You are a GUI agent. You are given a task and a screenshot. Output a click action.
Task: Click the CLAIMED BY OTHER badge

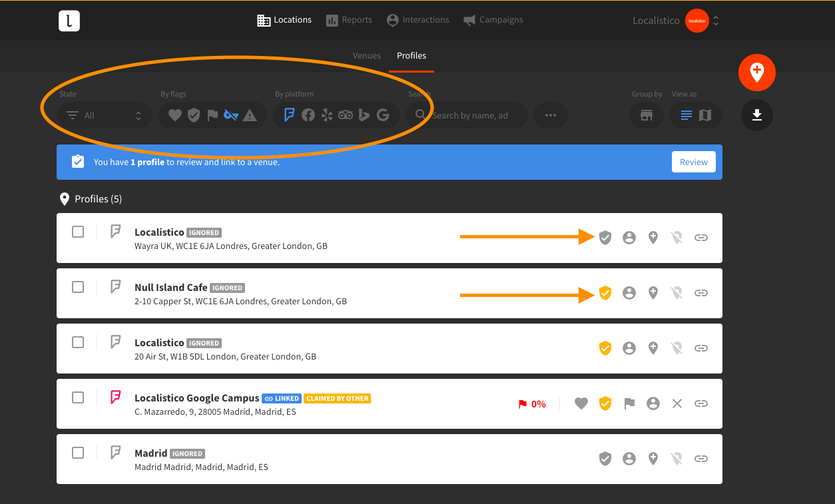click(338, 398)
